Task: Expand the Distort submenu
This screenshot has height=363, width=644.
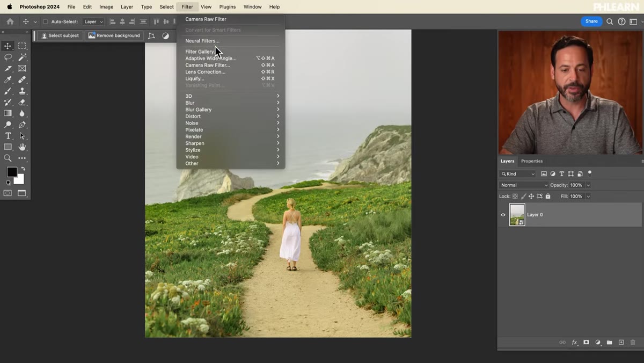Action: click(231, 117)
